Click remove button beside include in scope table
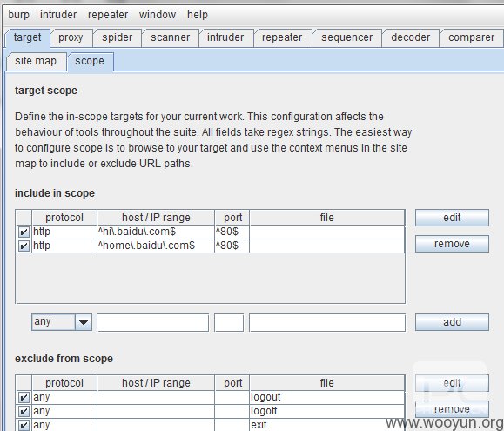Viewport: 504px width, 431px height. 452,244
